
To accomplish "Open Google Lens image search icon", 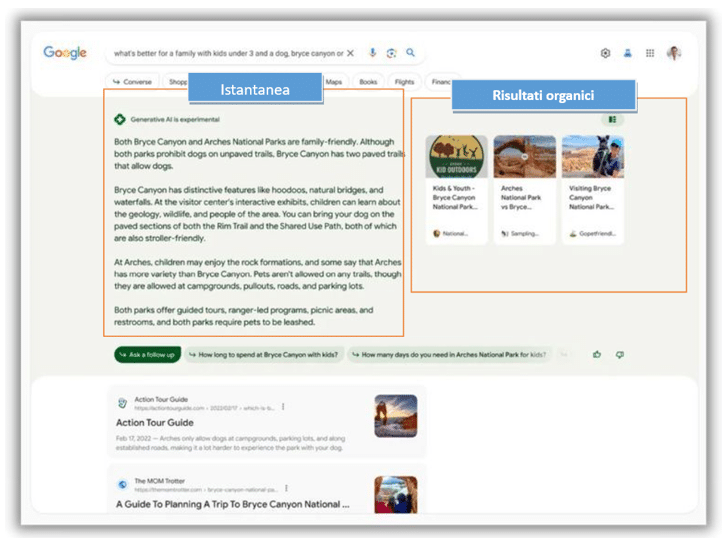I will (x=391, y=53).
